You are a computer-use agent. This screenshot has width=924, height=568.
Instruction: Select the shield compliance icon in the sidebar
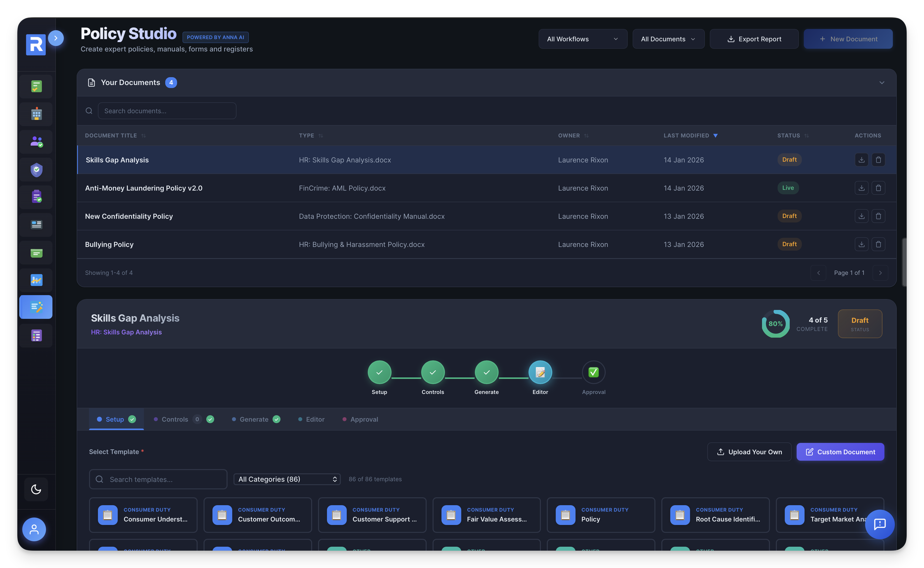(x=36, y=170)
